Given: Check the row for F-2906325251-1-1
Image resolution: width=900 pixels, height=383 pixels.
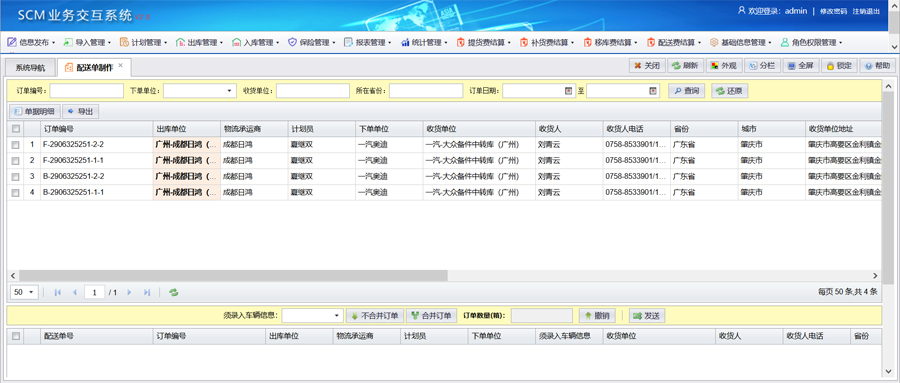Looking at the screenshot, I should click(x=15, y=161).
